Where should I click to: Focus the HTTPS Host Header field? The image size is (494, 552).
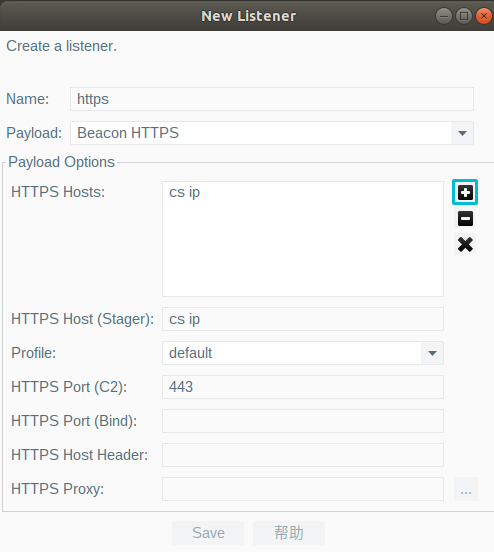click(x=303, y=455)
